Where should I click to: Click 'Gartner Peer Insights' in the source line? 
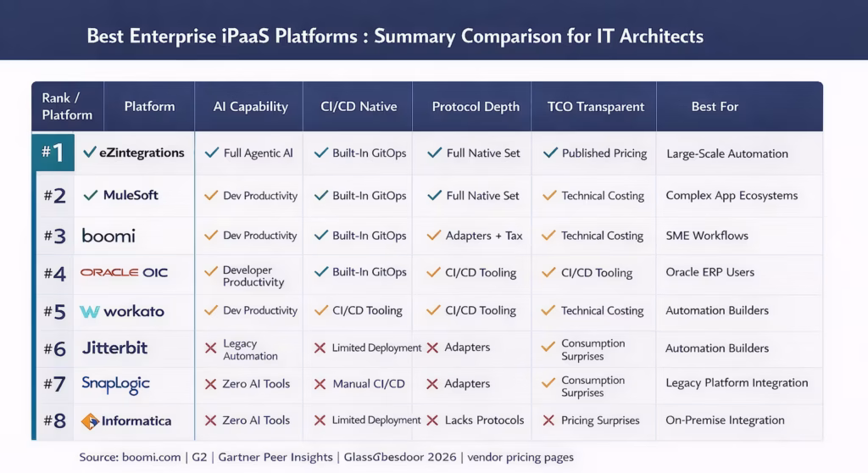(275, 457)
